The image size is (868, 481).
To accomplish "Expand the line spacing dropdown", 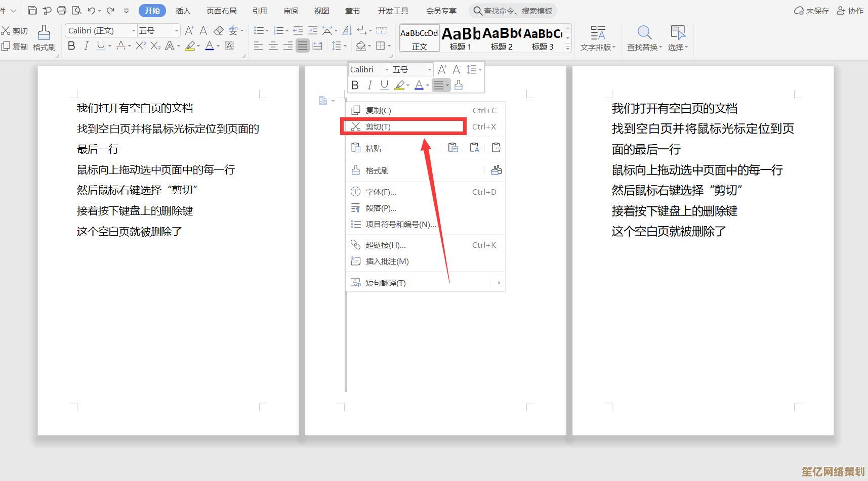I will pos(344,46).
